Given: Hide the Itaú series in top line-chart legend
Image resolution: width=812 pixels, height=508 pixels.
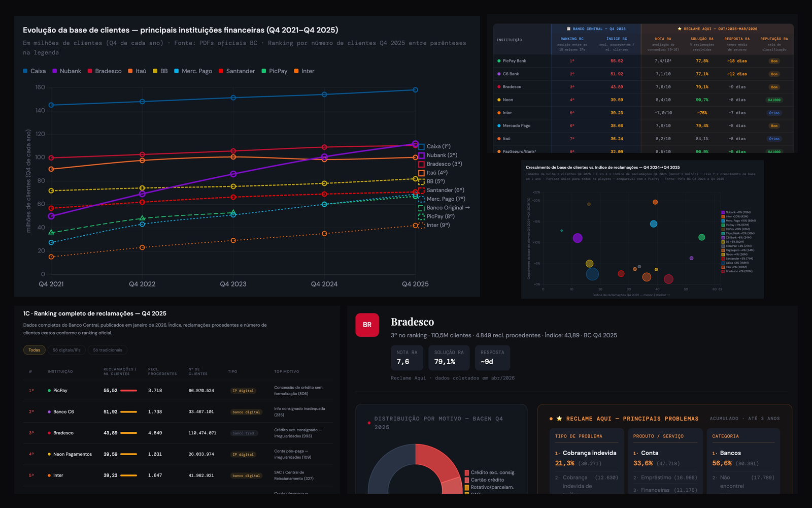Looking at the screenshot, I should [137, 71].
